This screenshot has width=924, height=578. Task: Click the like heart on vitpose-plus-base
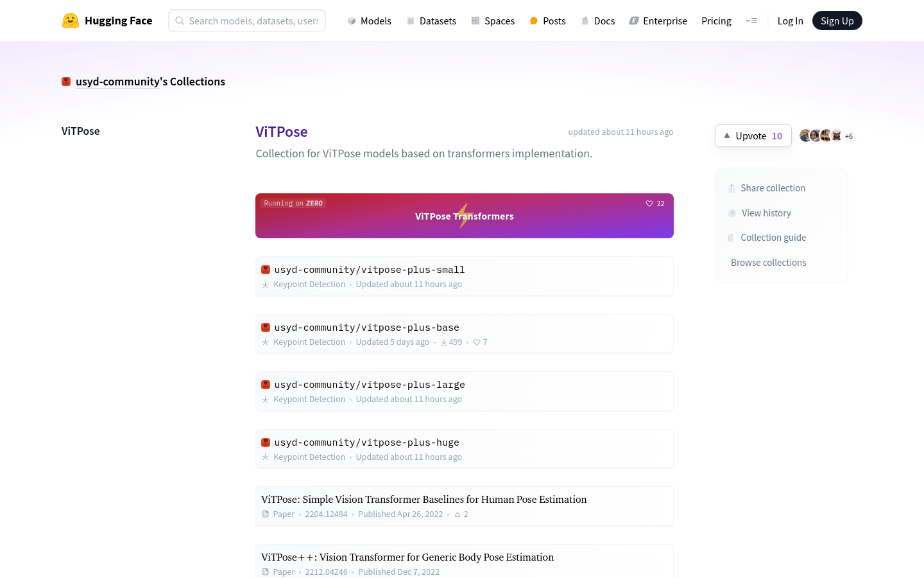click(477, 342)
